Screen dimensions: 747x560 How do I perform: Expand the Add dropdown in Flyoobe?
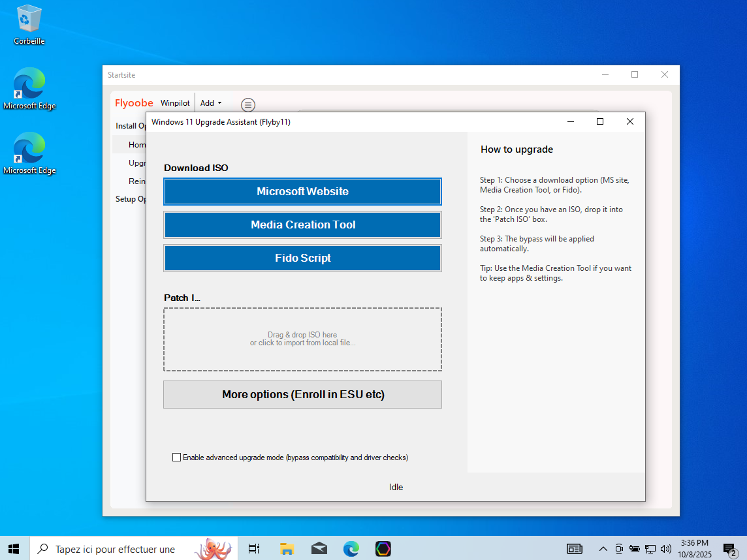click(211, 103)
